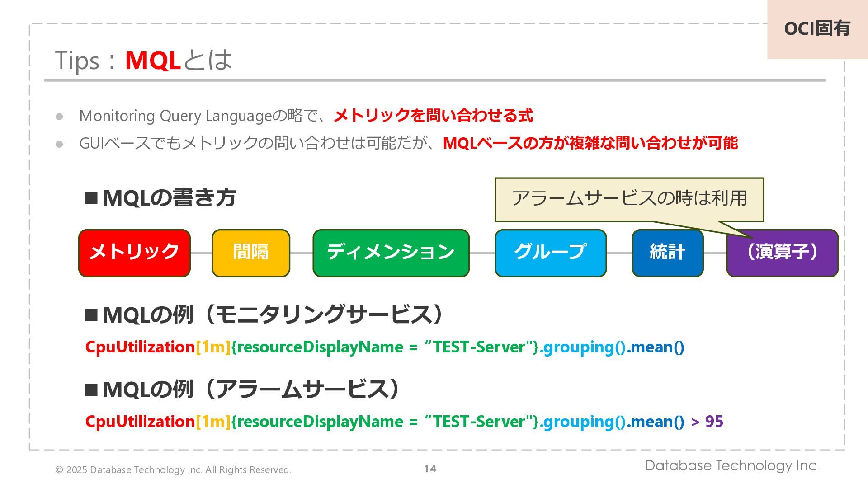Click the slide title Tips：MQLとは
The width and height of the screenshot is (868, 488).
(143, 60)
